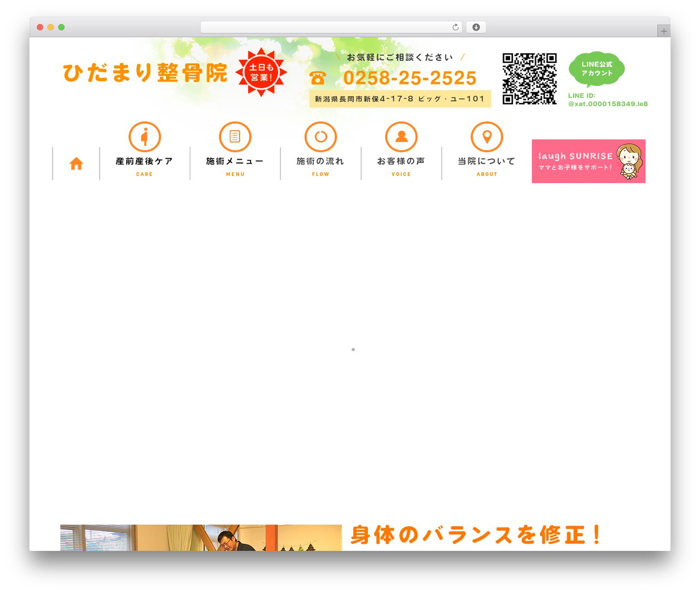Click the ひだまり整骨院 site logo

tap(145, 73)
